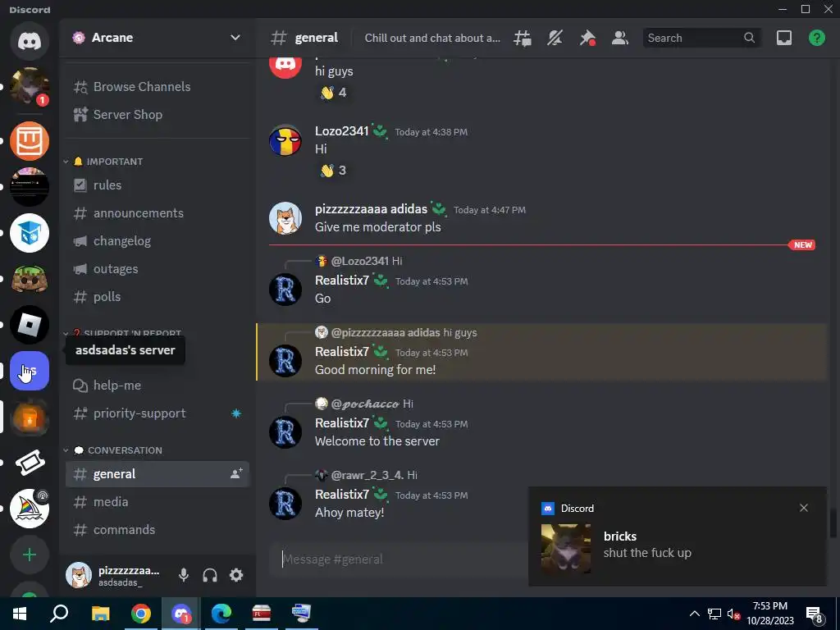Image resolution: width=840 pixels, height=630 pixels.
Task: Click the channel topic 'Chill out and chat'
Action: coord(432,38)
